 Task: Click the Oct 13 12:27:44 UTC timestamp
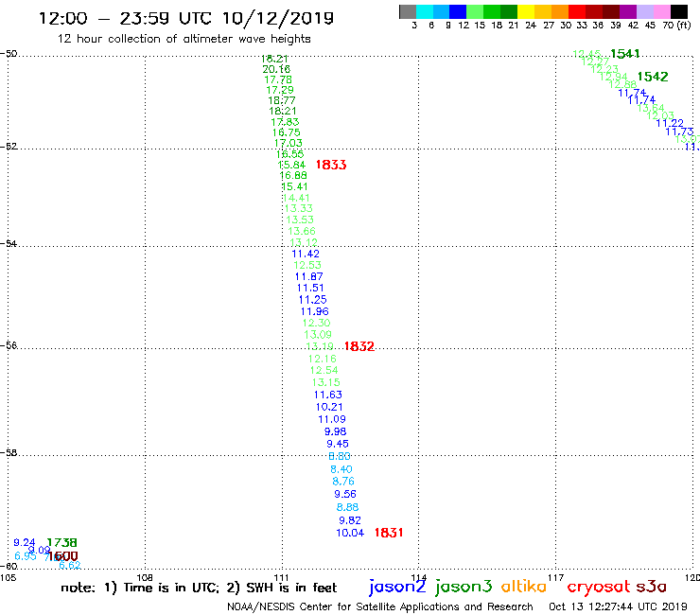pos(618,607)
